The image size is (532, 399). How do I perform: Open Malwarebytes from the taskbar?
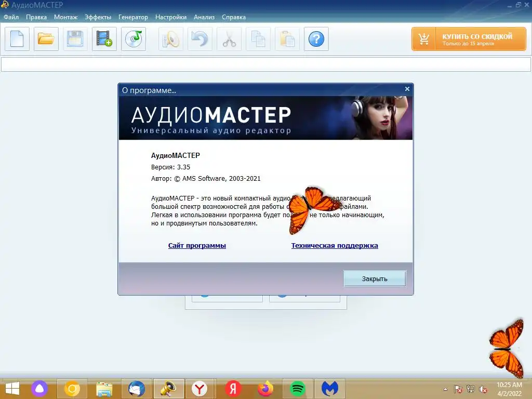330,389
